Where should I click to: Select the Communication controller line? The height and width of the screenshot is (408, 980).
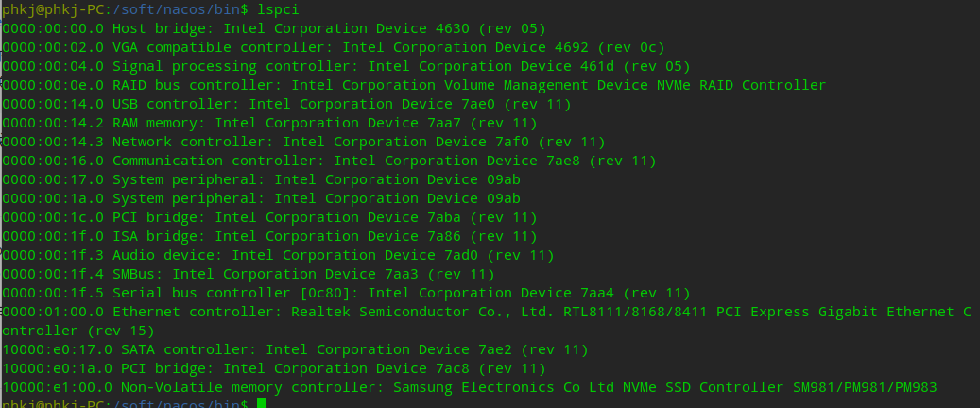coord(329,161)
